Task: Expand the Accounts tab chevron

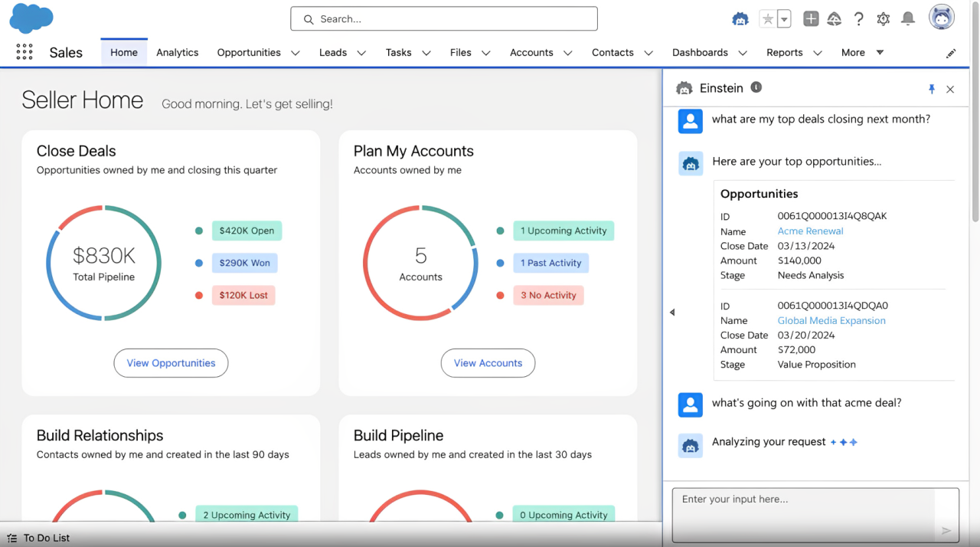Action: point(568,53)
